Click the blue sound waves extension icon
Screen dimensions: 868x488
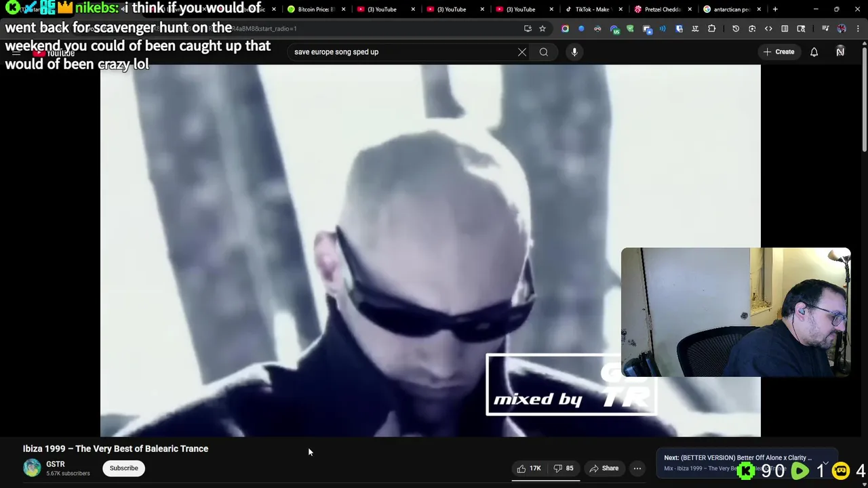(x=663, y=28)
